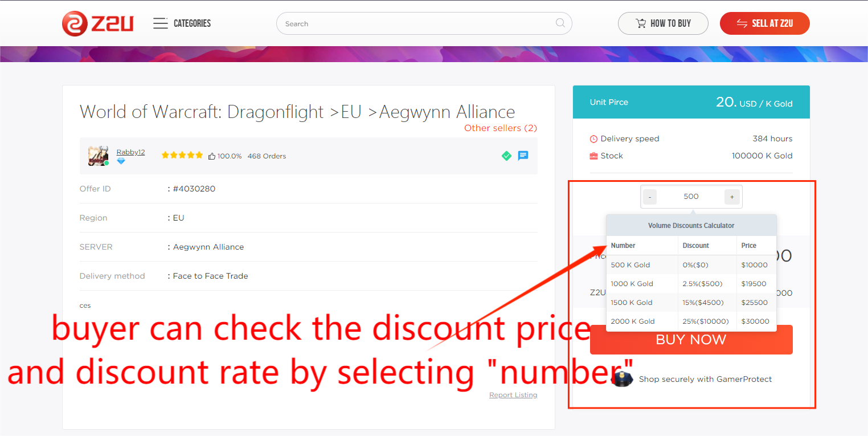Click the blue diamond icon under Rabby12
Screen dimensions: 868x436
click(121, 161)
